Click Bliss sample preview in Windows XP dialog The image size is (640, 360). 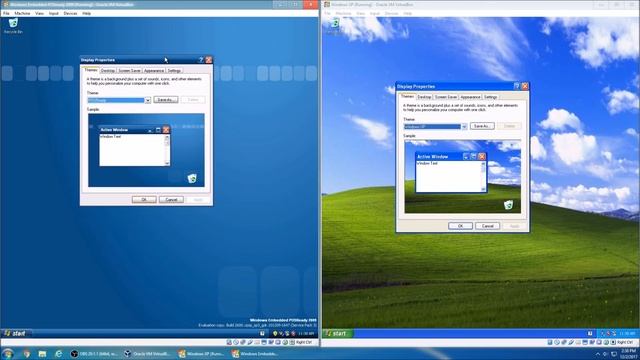pyautogui.click(x=462, y=177)
